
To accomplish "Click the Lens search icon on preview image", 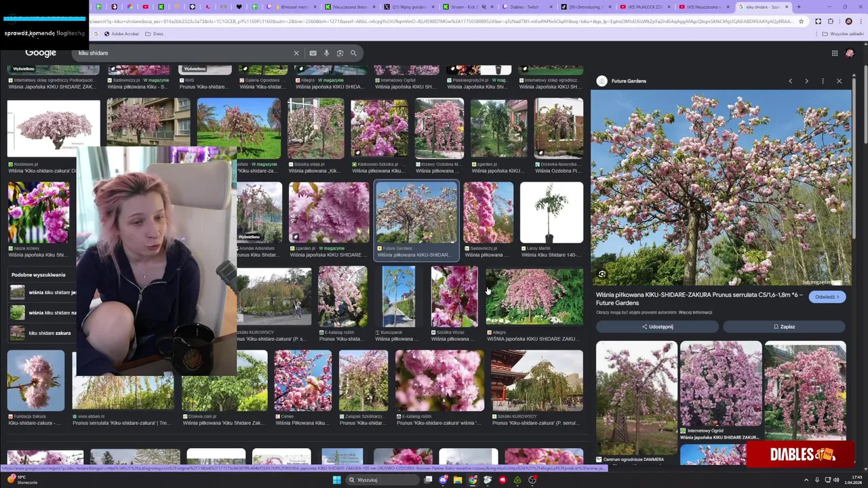I will point(601,274).
